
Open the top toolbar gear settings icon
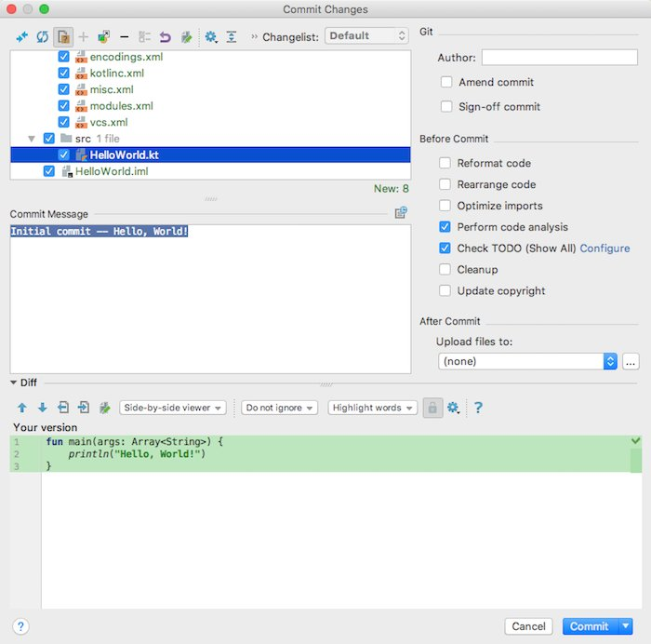[211, 37]
